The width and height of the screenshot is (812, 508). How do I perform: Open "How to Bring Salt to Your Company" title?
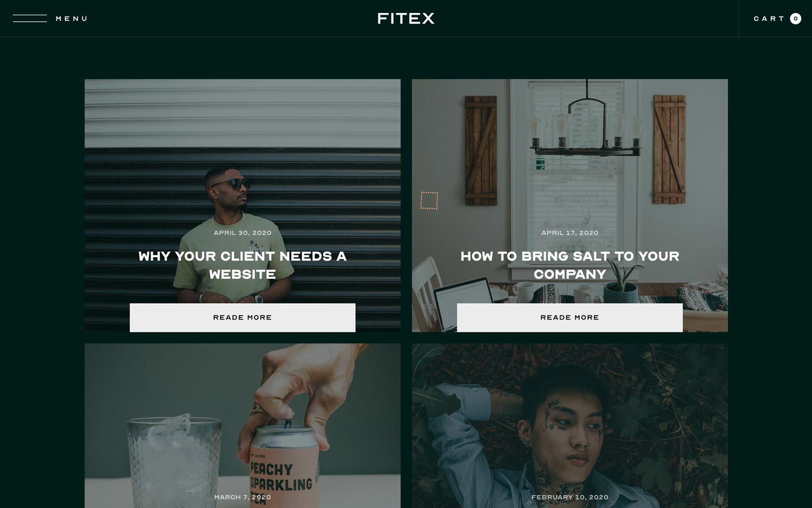pyautogui.click(x=570, y=265)
